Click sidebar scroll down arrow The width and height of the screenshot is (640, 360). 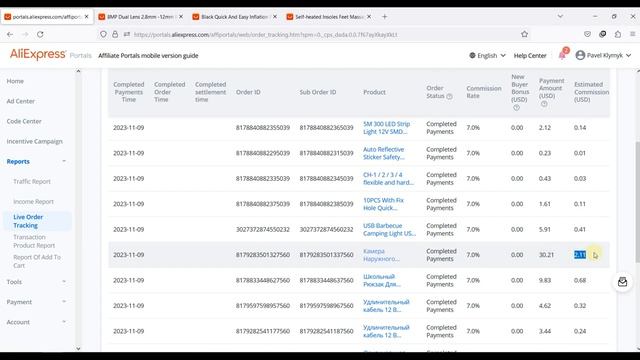coord(78,348)
